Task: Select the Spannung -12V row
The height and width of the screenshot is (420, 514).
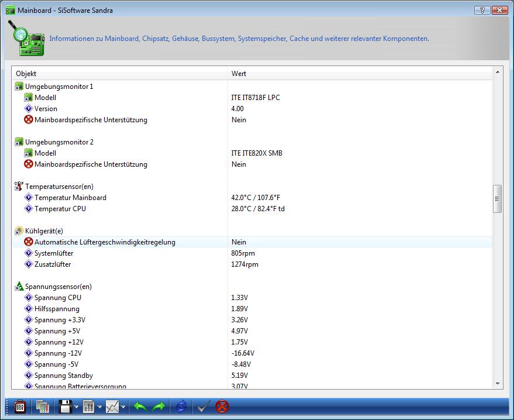Action: click(x=252, y=353)
